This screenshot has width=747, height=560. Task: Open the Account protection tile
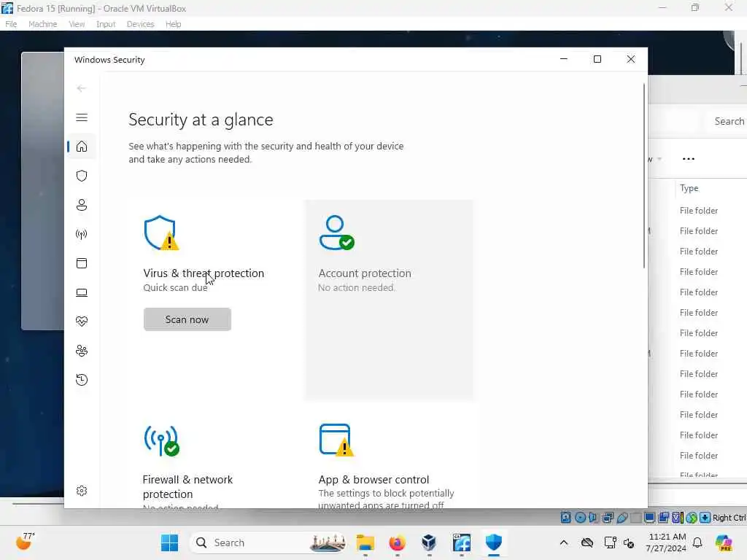pyautogui.click(x=389, y=300)
